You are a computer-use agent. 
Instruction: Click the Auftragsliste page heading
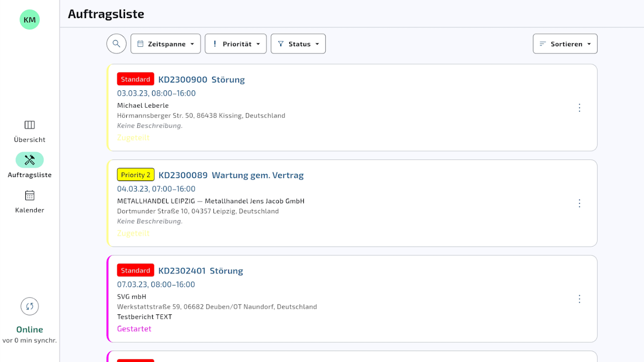106,14
